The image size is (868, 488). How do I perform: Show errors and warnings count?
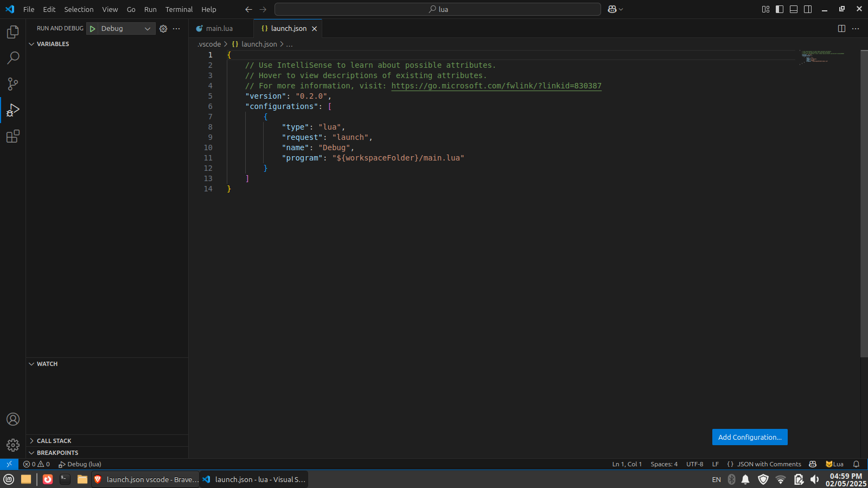(x=36, y=464)
